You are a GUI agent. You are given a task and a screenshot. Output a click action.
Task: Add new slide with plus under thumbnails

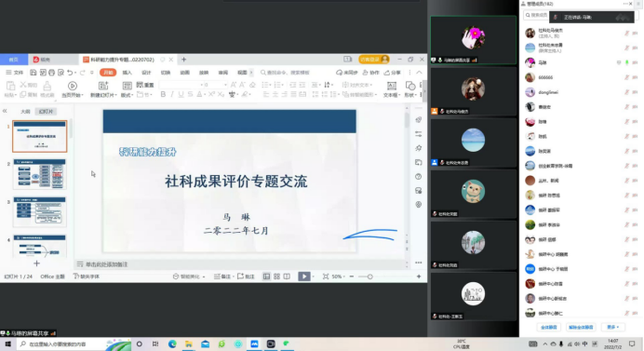[x=36, y=263]
